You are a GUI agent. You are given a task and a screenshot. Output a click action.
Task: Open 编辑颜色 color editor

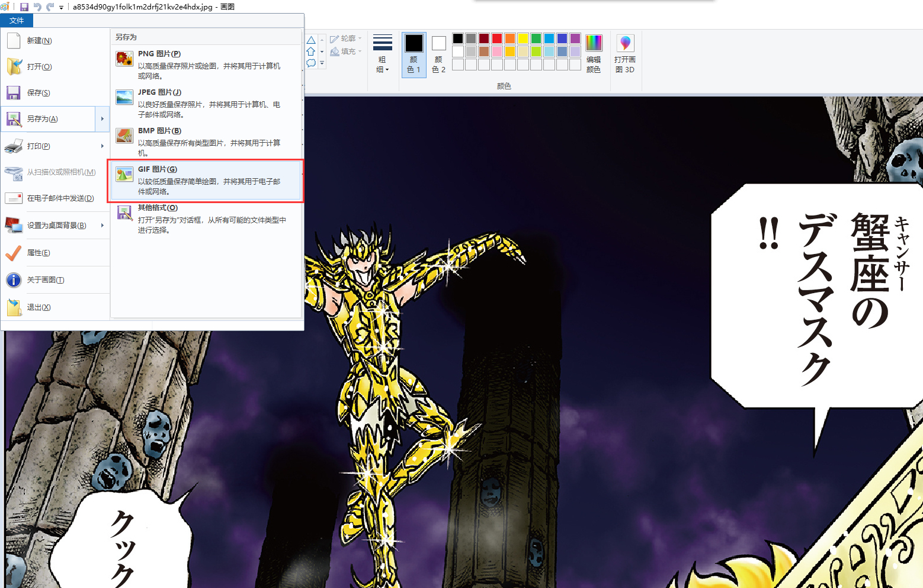(594, 53)
